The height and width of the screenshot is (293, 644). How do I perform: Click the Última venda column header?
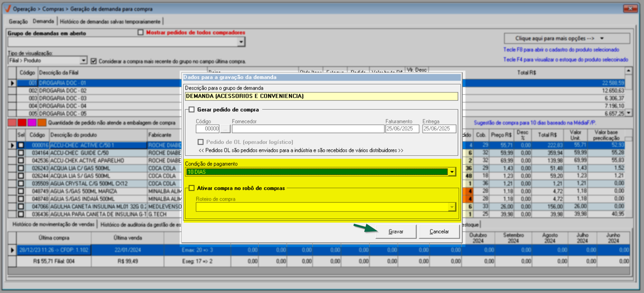click(127, 238)
